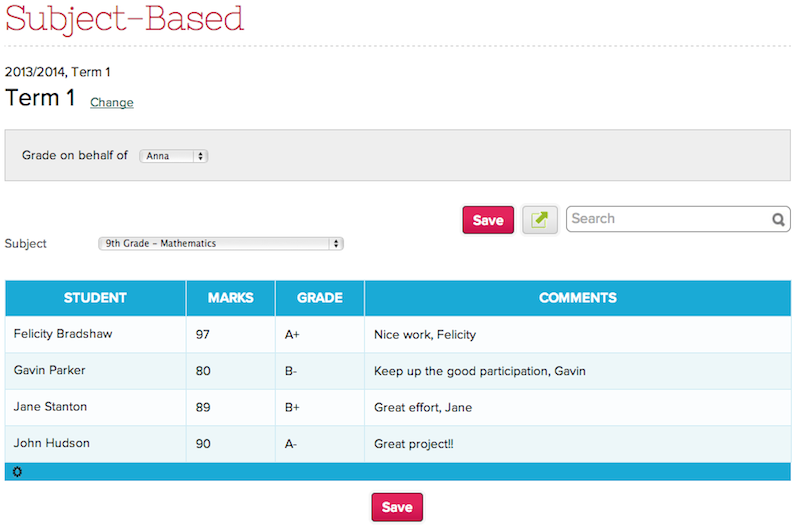Viewport: 800px width, 530px height.
Task: Click the GRADE column header
Action: 320,298
